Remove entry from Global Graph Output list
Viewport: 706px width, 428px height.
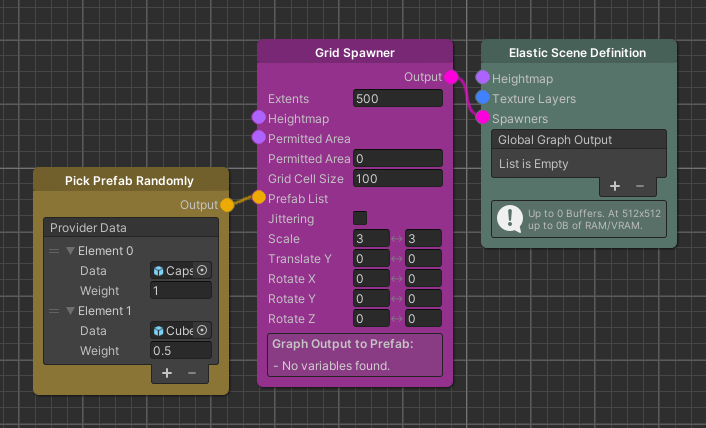[x=640, y=186]
